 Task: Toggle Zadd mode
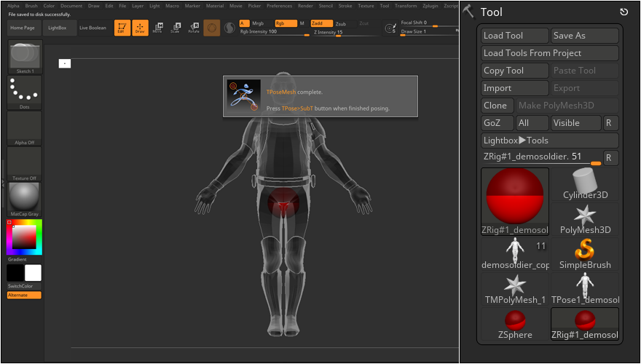pos(322,23)
